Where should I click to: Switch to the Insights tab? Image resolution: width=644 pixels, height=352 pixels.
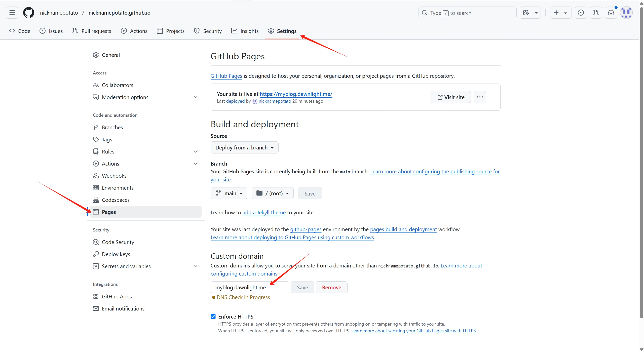[x=245, y=31]
